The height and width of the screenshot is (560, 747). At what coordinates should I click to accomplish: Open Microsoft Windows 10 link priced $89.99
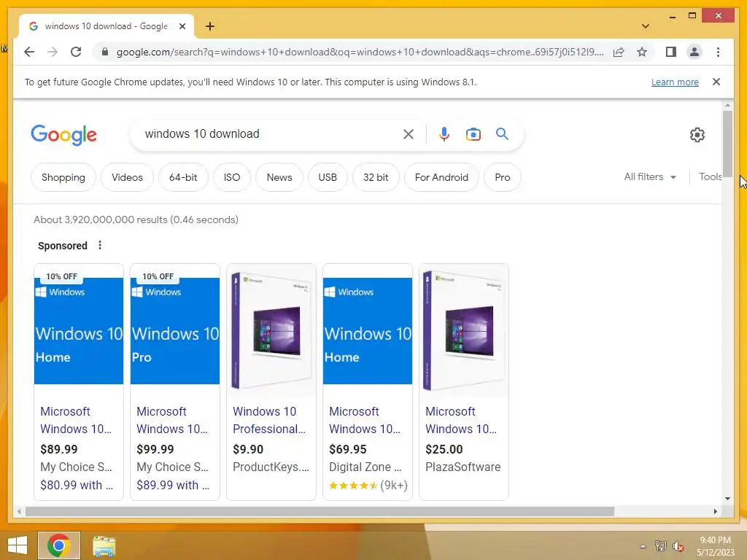[76, 420]
